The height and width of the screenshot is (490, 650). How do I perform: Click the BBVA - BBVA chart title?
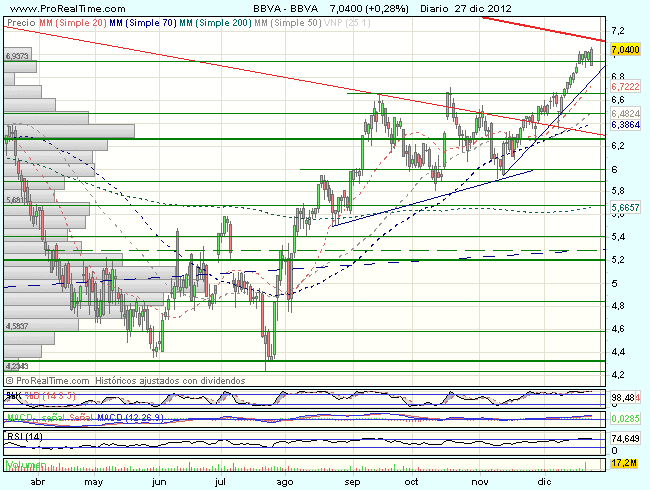[x=286, y=9]
